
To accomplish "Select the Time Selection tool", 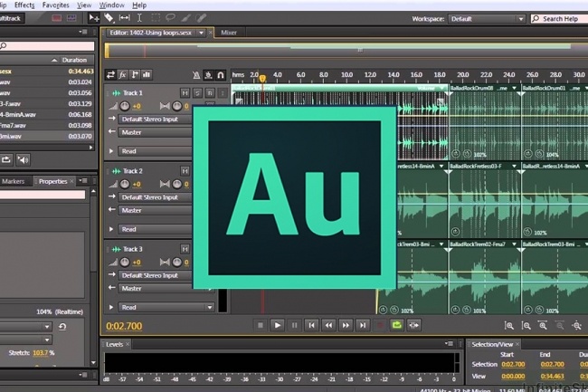I will (139, 17).
